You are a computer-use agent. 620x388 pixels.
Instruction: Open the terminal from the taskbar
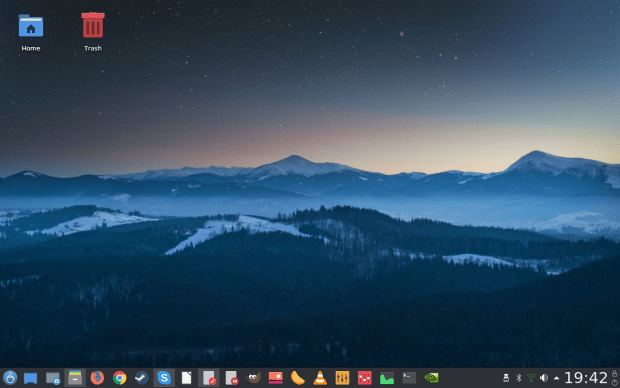pyautogui.click(x=409, y=378)
